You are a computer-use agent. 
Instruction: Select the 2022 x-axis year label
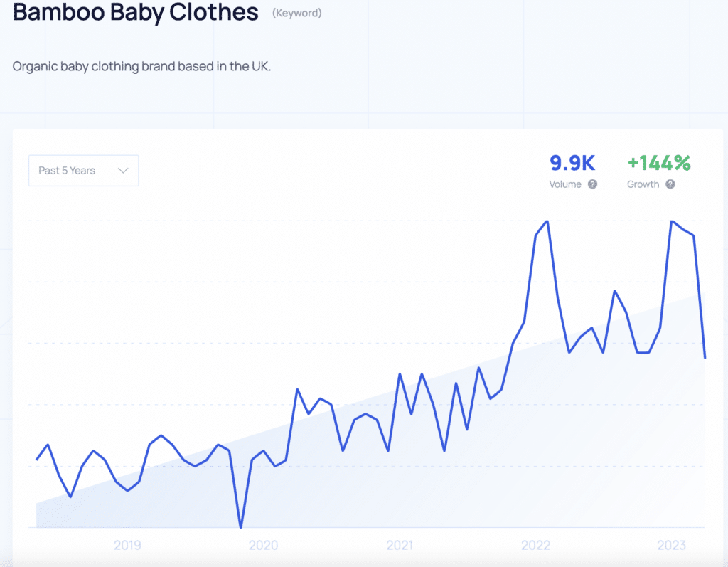coord(535,546)
